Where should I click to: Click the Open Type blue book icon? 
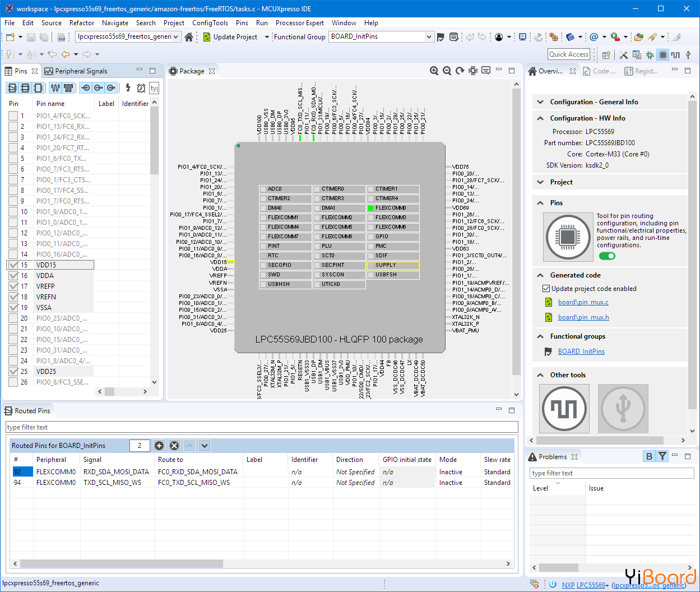point(570,37)
